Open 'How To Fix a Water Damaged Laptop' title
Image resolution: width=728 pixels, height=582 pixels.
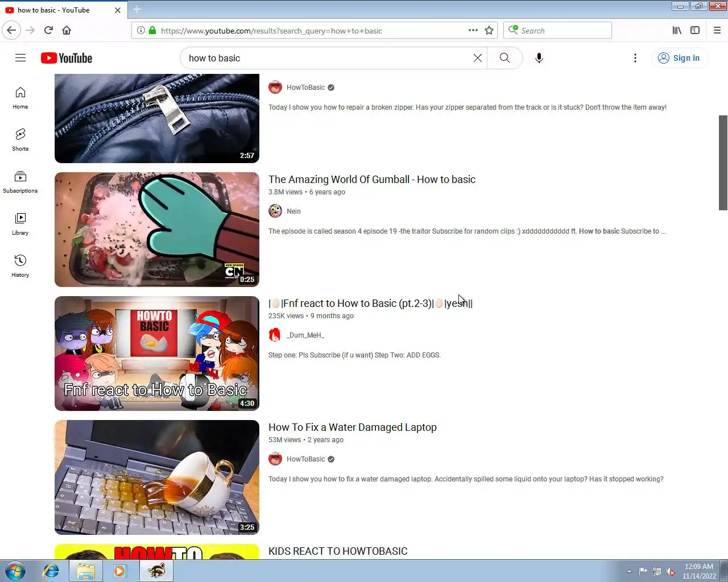pos(353,427)
